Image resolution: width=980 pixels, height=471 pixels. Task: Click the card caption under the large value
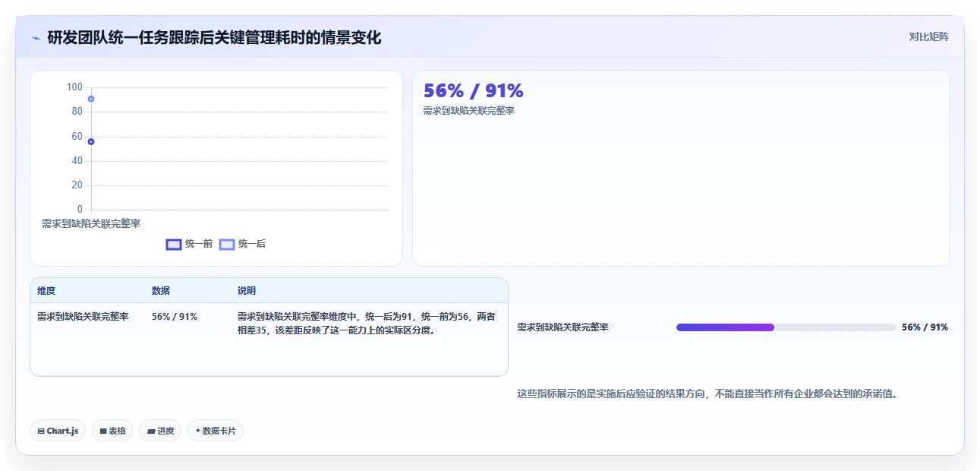(x=469, y=111)
